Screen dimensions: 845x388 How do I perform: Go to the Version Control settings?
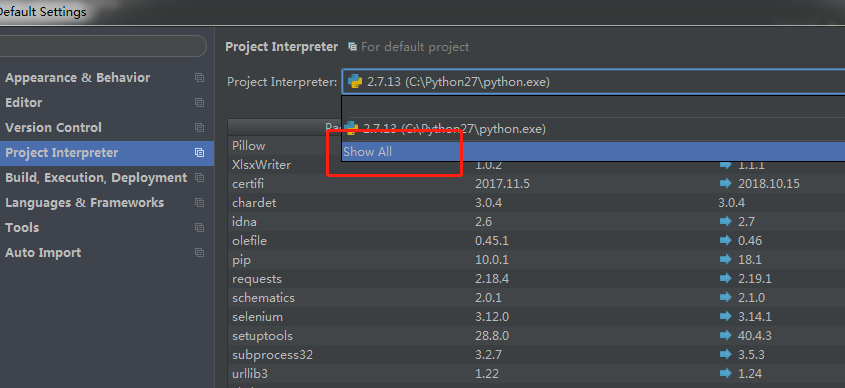click(53, 128)
